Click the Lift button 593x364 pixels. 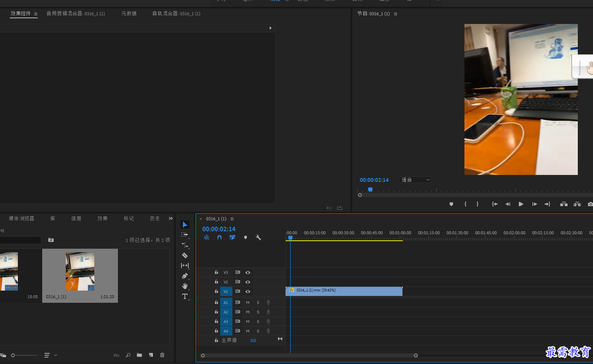(564, 204)
